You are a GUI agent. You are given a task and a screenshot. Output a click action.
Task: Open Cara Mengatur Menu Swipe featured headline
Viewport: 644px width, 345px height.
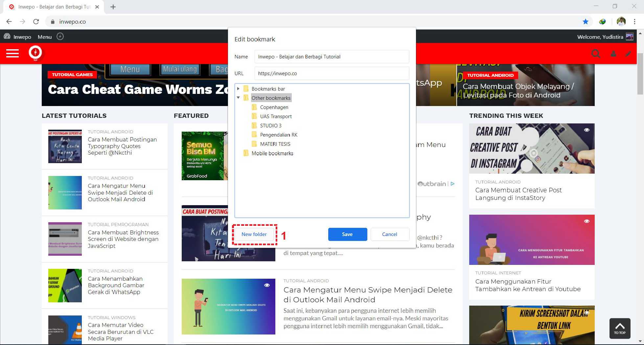[x=368, y=295]
